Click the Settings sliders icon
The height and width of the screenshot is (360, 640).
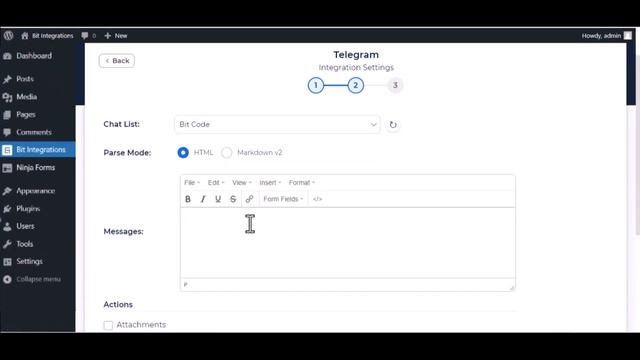point(7,262)
